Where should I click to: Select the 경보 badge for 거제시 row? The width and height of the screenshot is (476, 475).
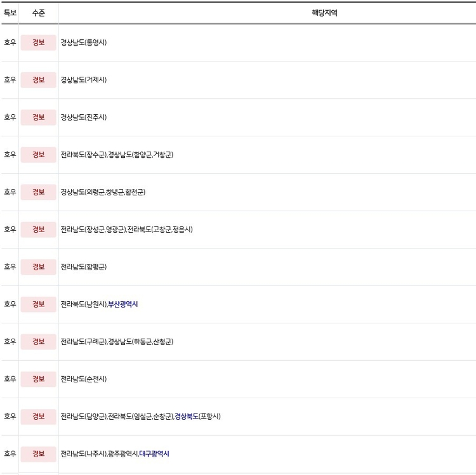point(39,80)
